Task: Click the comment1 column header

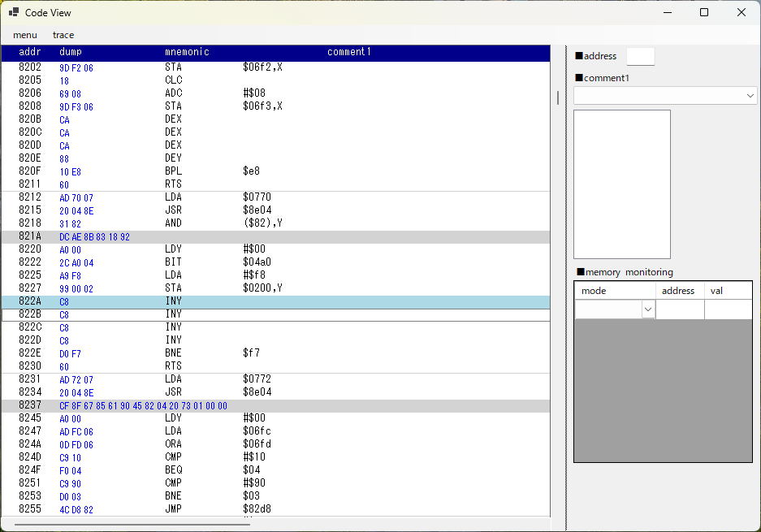Action: coord(349,52)
